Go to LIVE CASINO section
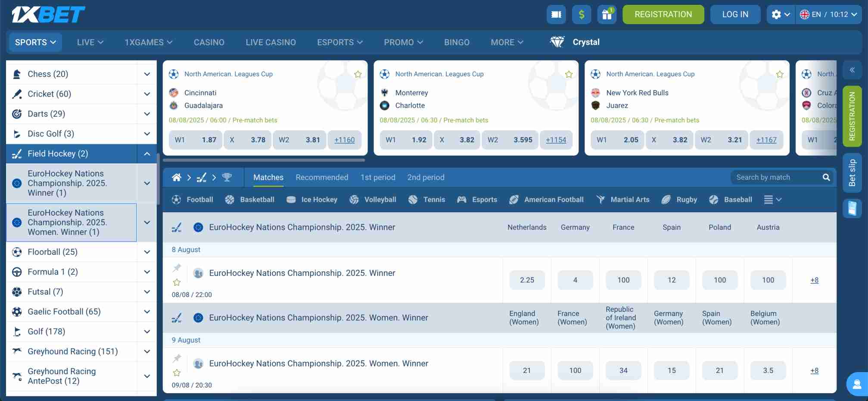Image resolution: width=868 pixels, height=401 pixels. click(x=271, y=42)
